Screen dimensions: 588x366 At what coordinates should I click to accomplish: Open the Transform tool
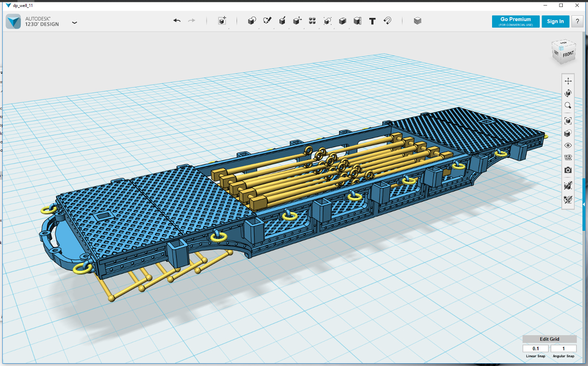click(x=222, y=21)
